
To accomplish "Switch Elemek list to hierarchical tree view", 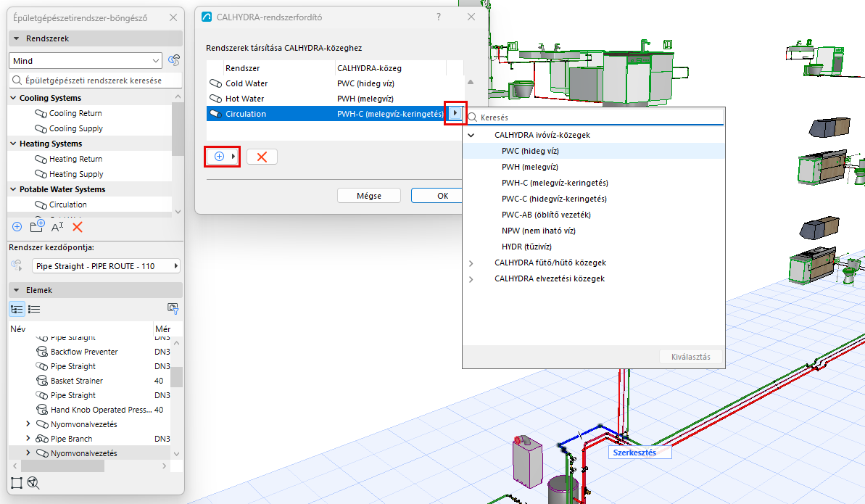I will tap(17, 309).
